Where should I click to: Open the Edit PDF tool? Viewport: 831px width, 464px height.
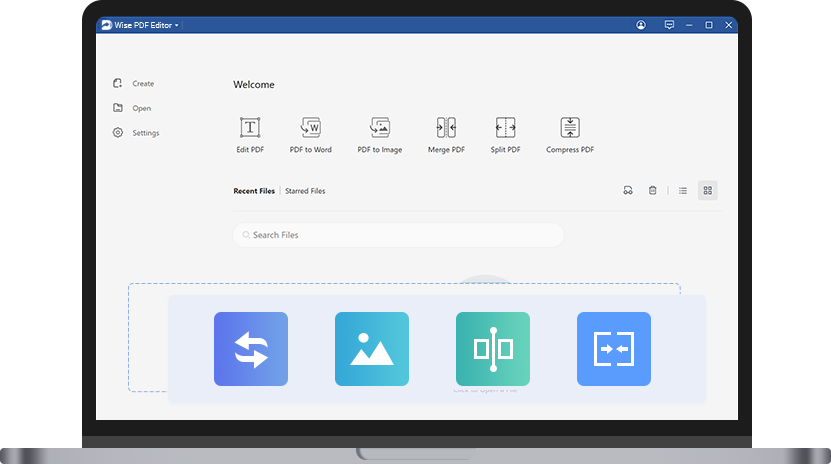coord(250,135)
